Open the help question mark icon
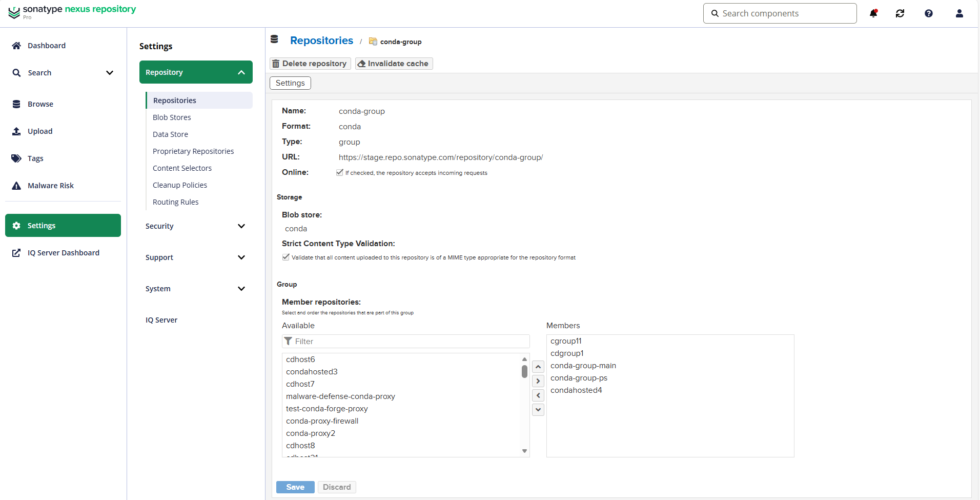Screen dimensions: 980x500 (929, 13)
